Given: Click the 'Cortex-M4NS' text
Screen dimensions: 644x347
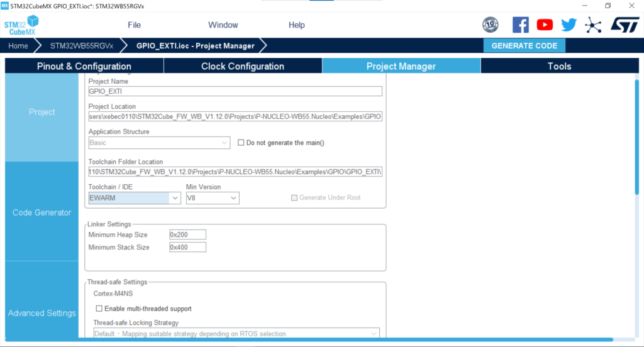Looking at the screenshot, I should (x=113, y=294).
